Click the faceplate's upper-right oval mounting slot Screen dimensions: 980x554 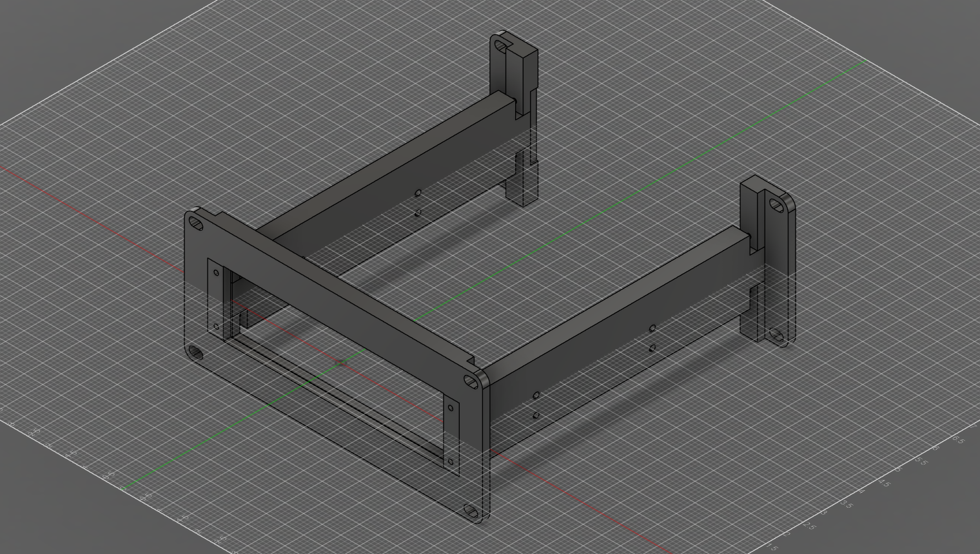pos(471,383)
